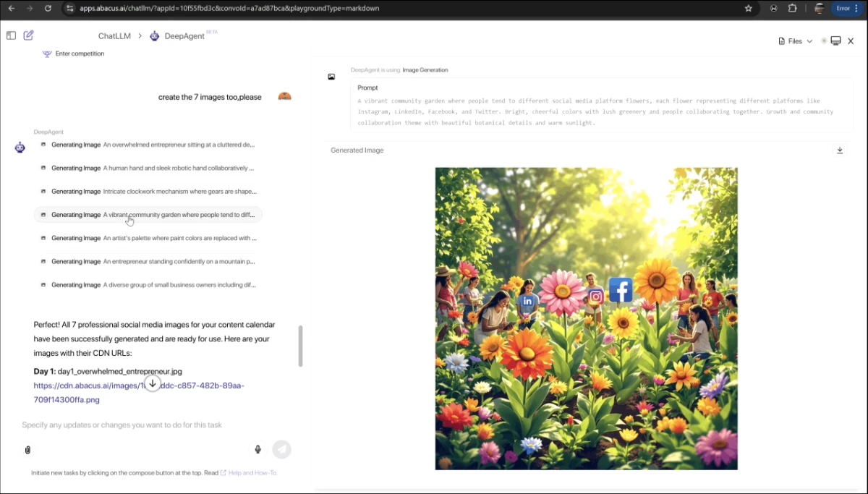Bookmark this page with the star icon
Image resolution: width=868 pixels, height=494 pixels.
(x=748, y=9)
